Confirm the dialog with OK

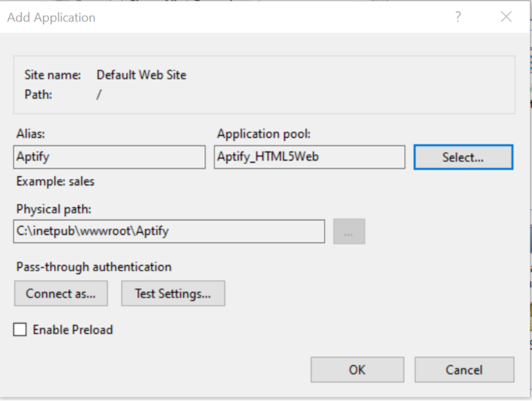pos(357,370)
